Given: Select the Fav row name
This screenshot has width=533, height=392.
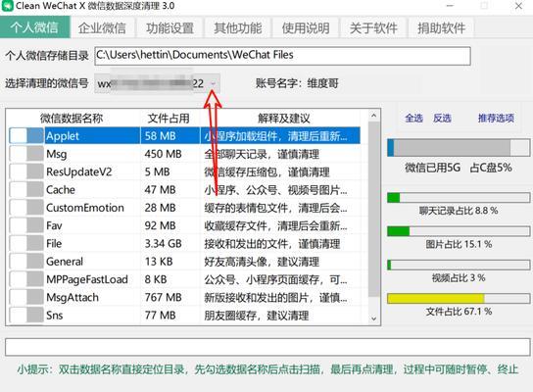Looking at the screenshot, I should tap(54, 225).
